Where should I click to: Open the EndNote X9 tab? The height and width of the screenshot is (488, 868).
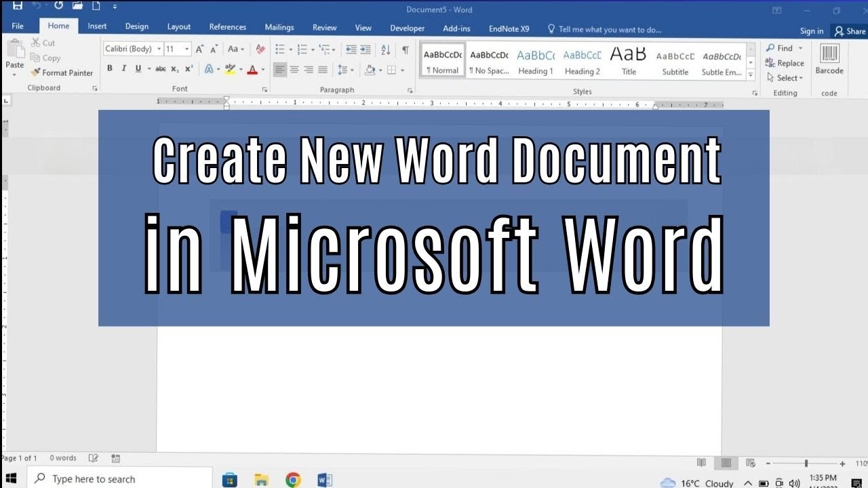point(509,28)
